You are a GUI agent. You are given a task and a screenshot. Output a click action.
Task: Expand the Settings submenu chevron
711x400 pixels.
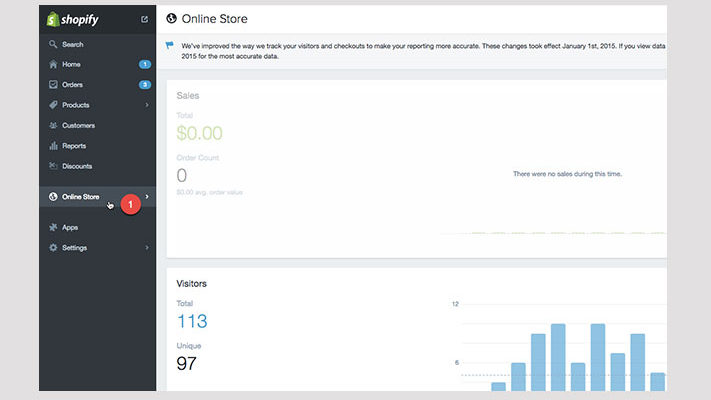click(146, 247)
